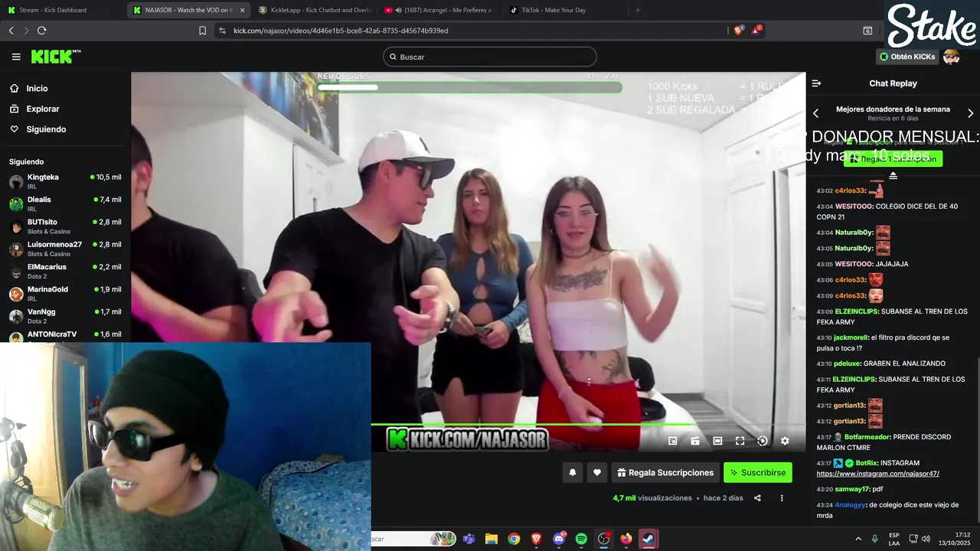Screen dimensions: 980x551
Task: Switch to Kicklet.app tab
Action: pyautogui.click(x=315, y=10)
